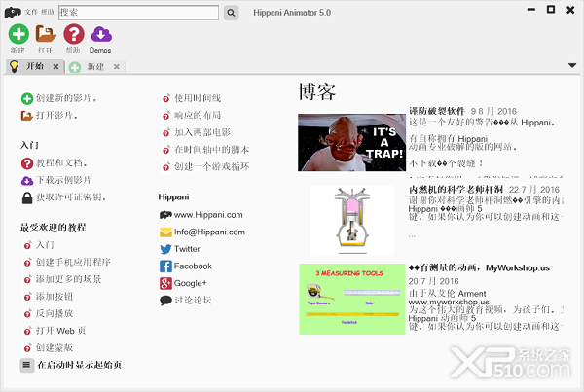The height and width of the screenshot is (392, 584).
Task: Click the 3 Measuring Tools blog thumbnail
Action: pyautogui.click(x=352, y=299)
